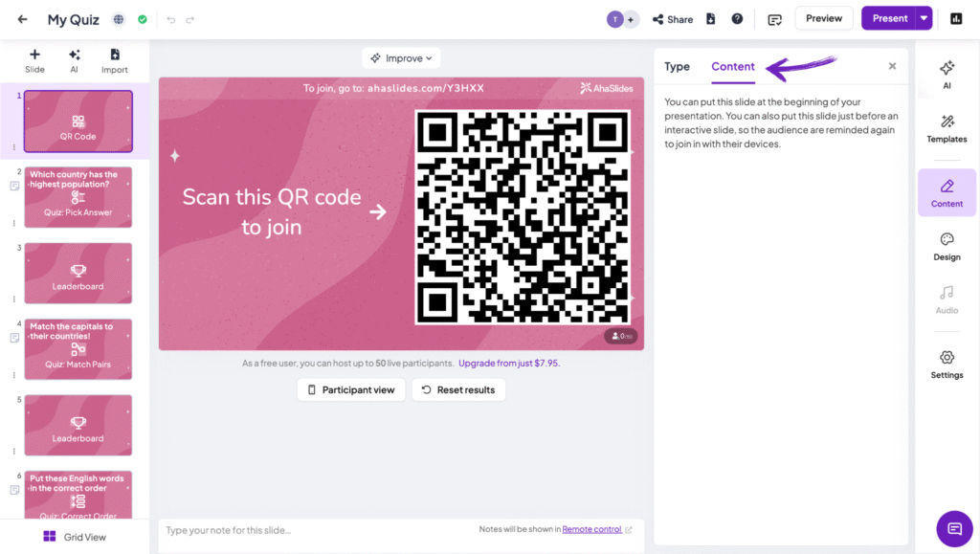The image size is (980, 554).
Task: Add a new Slide
Action: pyautogui.click(x=35, y=61)
